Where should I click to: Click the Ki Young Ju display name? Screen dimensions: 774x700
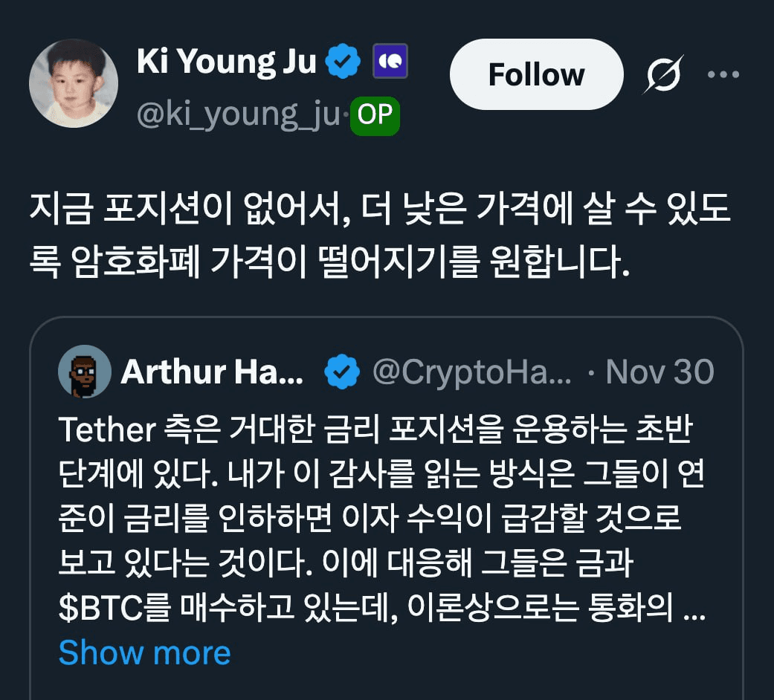(227, 63)
